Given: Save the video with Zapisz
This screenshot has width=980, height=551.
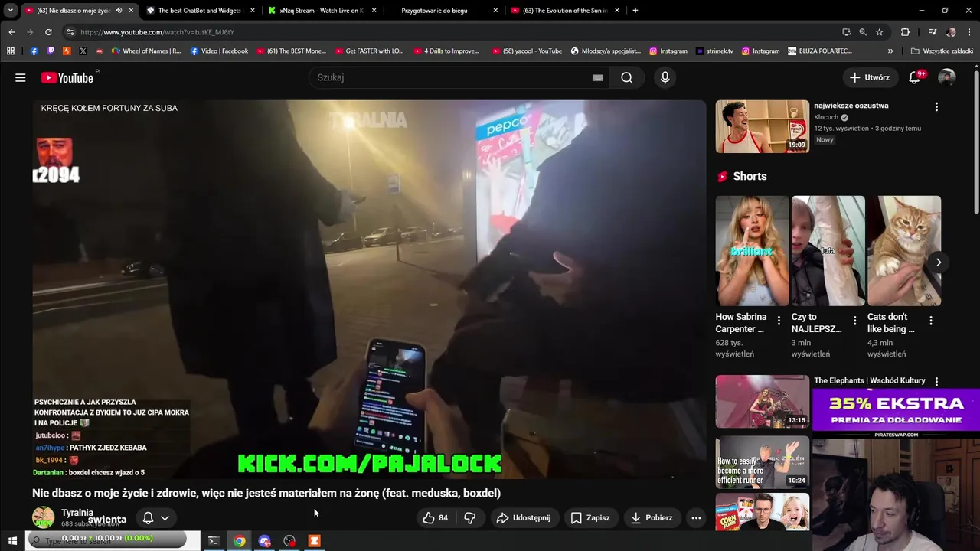Looking at the screenshot, I should (590, 518).
